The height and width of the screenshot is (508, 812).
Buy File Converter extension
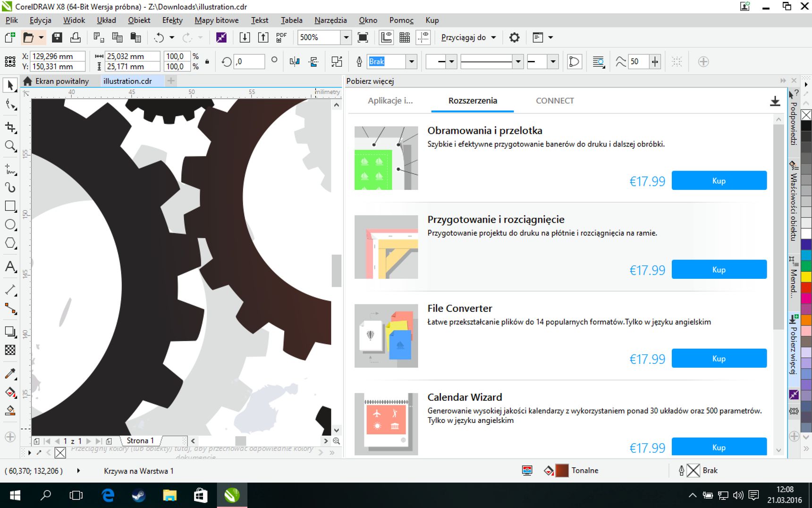[719, 358]
